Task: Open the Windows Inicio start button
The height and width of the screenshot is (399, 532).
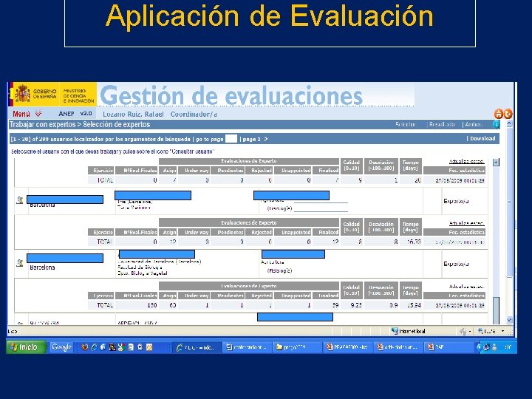Action: click(26, 347)
